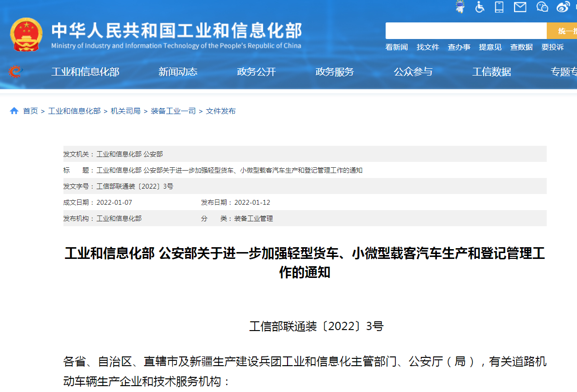
Task: Click 成文日期 value 2022-01-07
Action: click(114, 202)
